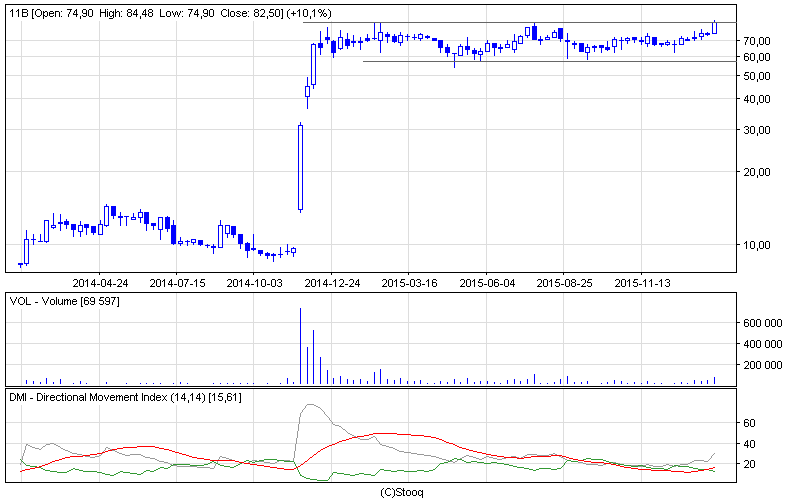Click the 2014-10-03 date label
Screen dimensions: 800x500
(x=254, y=283)
